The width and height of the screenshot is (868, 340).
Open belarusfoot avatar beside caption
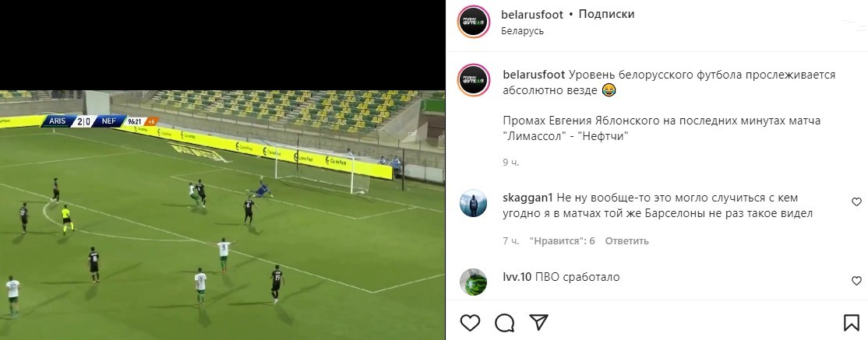point(473,79)
